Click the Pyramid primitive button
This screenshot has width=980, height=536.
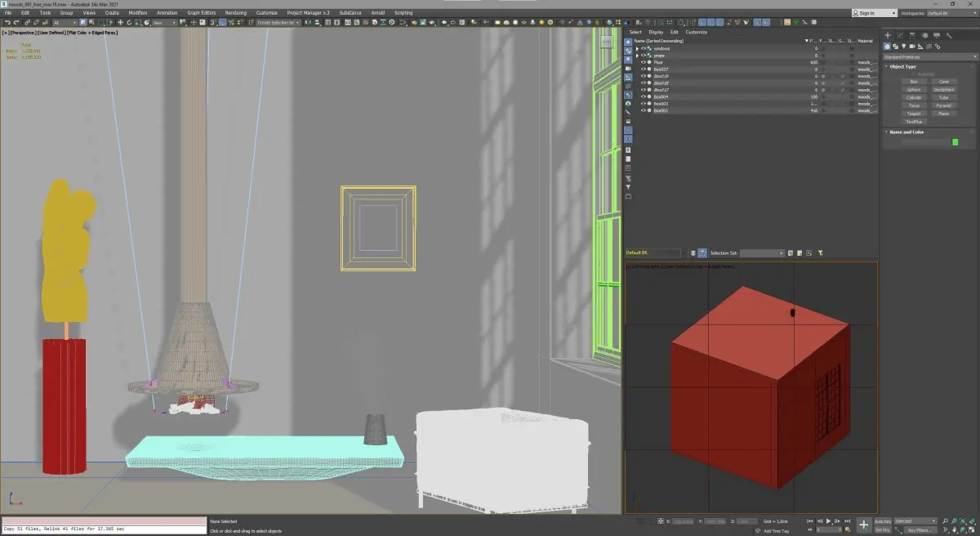coord(944,105)
